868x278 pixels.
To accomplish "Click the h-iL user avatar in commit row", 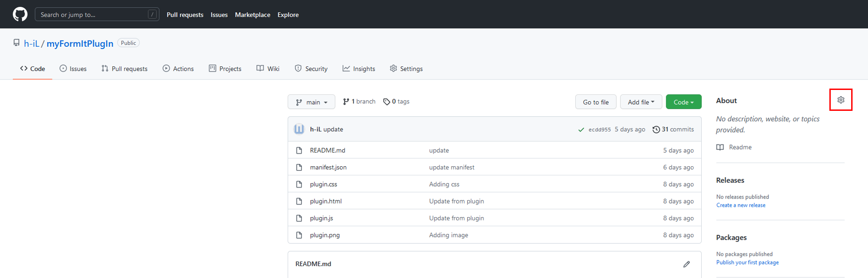I will coord(299,129).
